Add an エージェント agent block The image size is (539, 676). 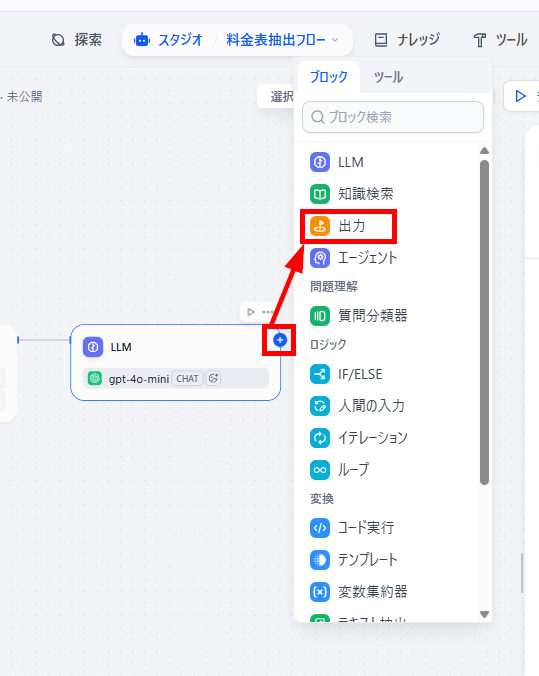[x=390, y=258]
